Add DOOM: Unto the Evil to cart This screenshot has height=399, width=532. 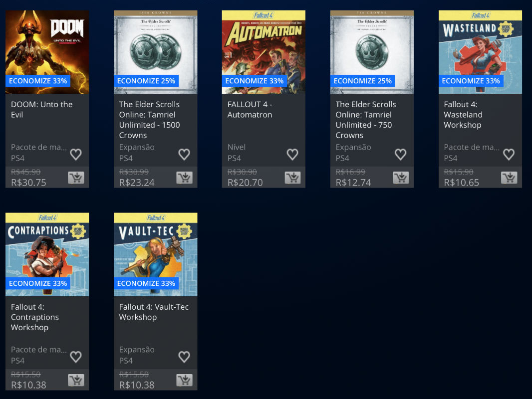[x=76, y=178]
